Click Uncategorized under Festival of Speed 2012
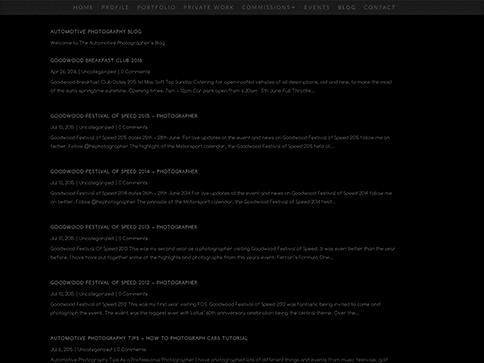Screen dimensions: 484x363 (96, 294)
